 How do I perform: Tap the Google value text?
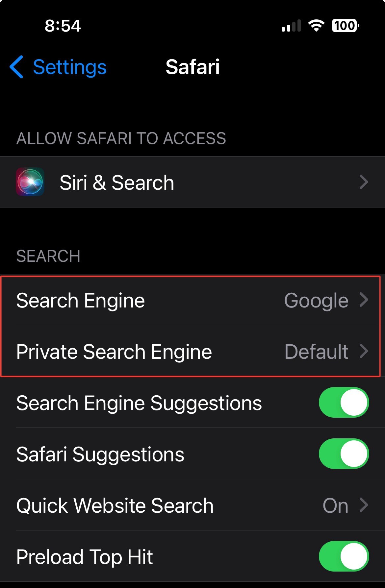(316, 301)
